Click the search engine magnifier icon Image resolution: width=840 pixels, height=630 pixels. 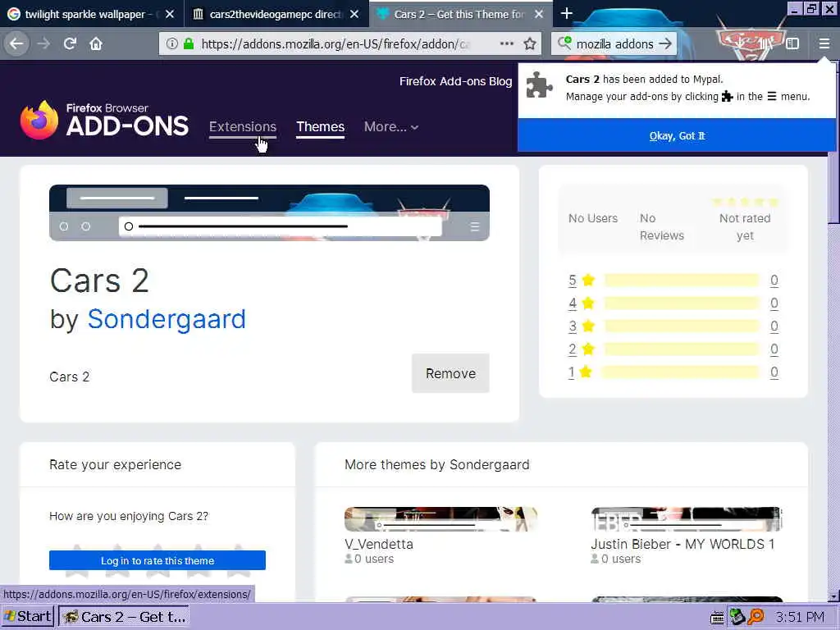pos(564,43)
